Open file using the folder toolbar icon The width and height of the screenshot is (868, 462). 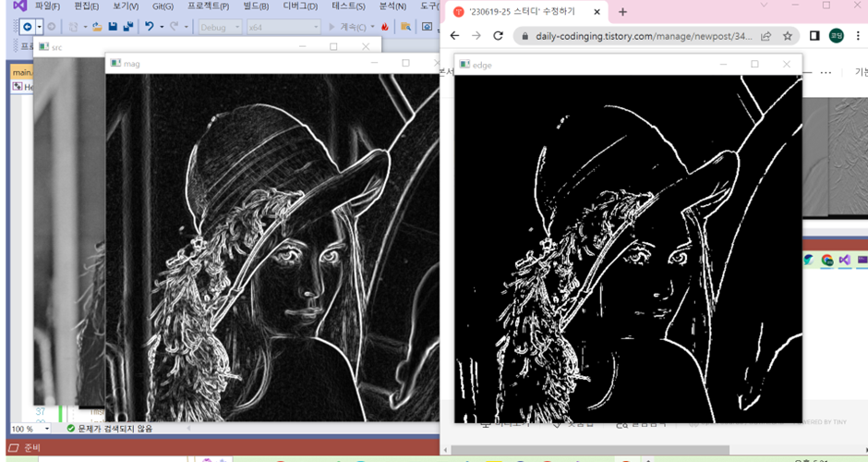(98, 27)
